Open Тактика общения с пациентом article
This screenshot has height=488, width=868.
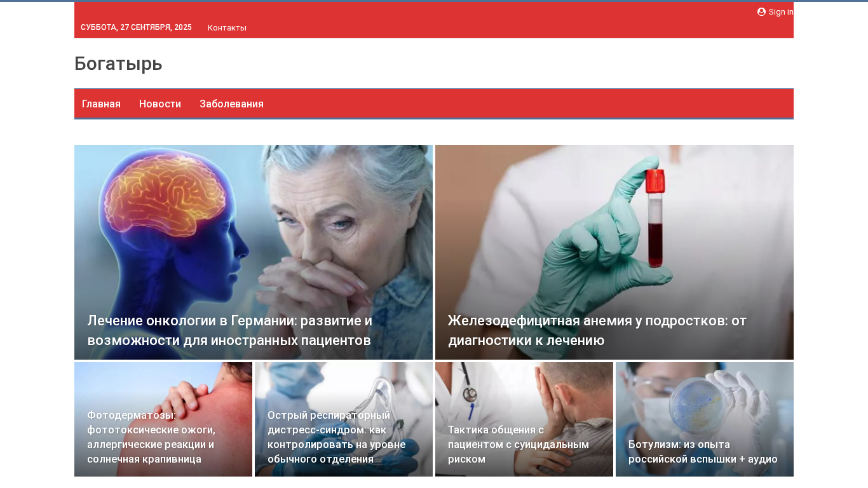[x=519, y=444]
